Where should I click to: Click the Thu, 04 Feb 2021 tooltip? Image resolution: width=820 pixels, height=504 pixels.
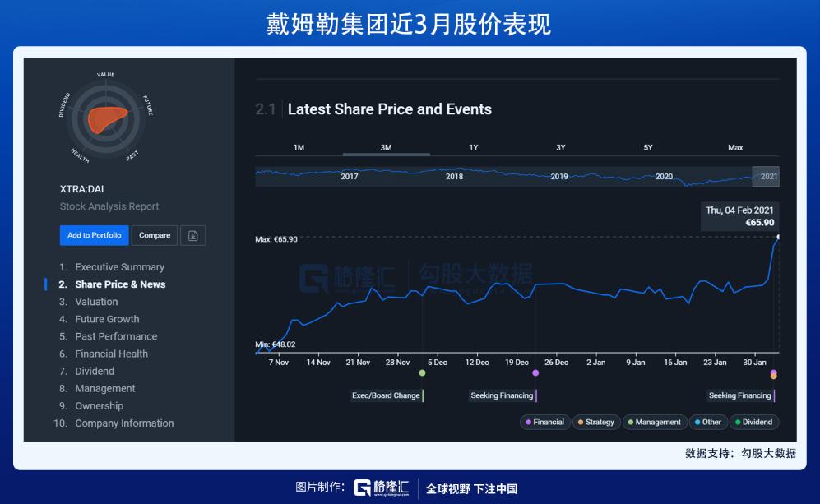740,216
